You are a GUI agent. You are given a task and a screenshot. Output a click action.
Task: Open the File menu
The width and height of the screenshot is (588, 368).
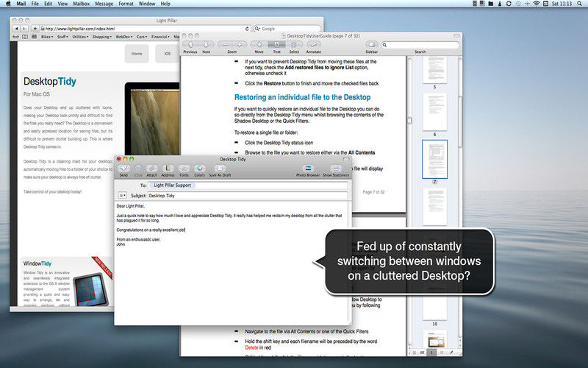[x=35, y=4]
